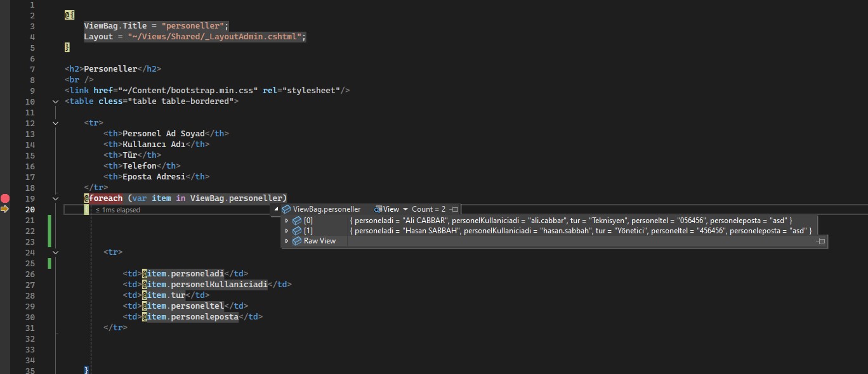Click the 'Eposta Adresi' header text

[x=154, y=177]
